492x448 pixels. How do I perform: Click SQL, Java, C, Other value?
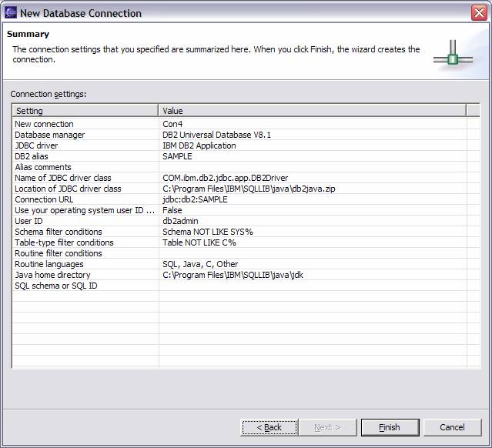point(200,264)
